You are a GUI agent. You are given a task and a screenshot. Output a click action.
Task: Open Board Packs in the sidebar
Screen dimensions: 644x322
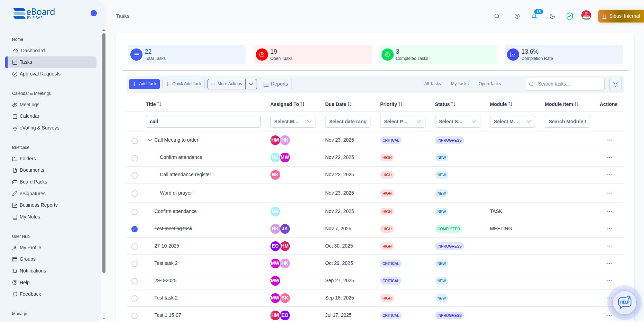coord(33,182)
